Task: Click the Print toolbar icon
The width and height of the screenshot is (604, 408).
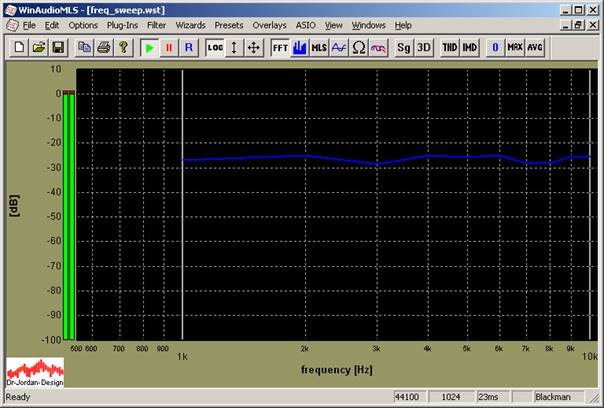Action: pos(104,47)
